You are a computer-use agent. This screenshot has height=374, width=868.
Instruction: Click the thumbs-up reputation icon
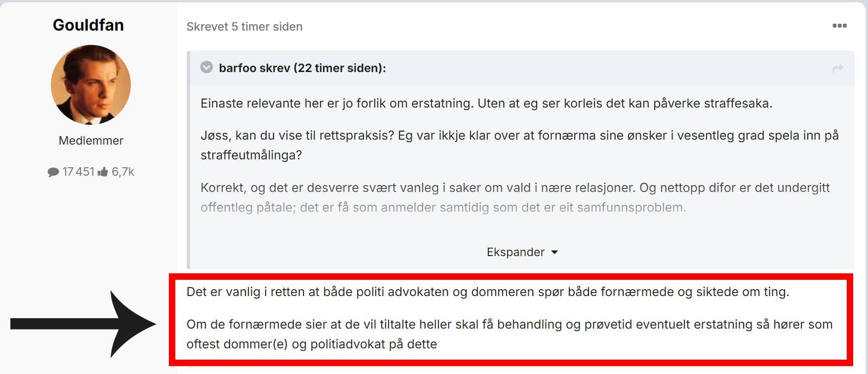(x=103, y=172)
